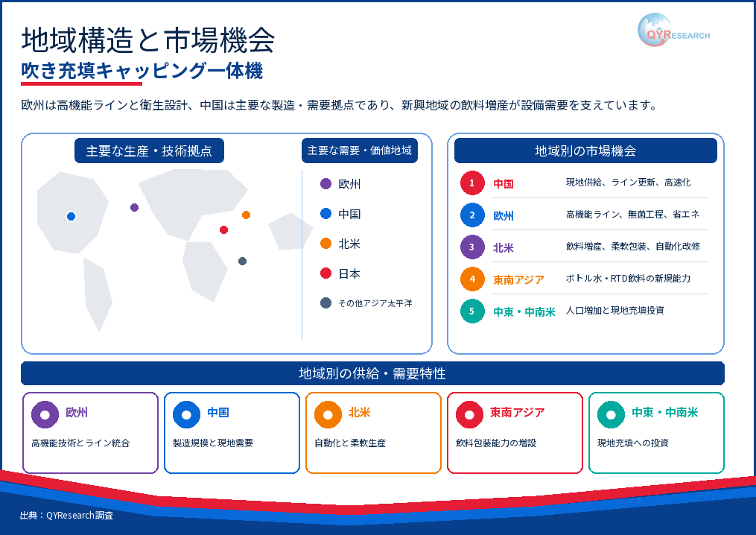Screen dimensions: 756x535
Task: Click the 北米 market opportunity row label
Action: 504,247
